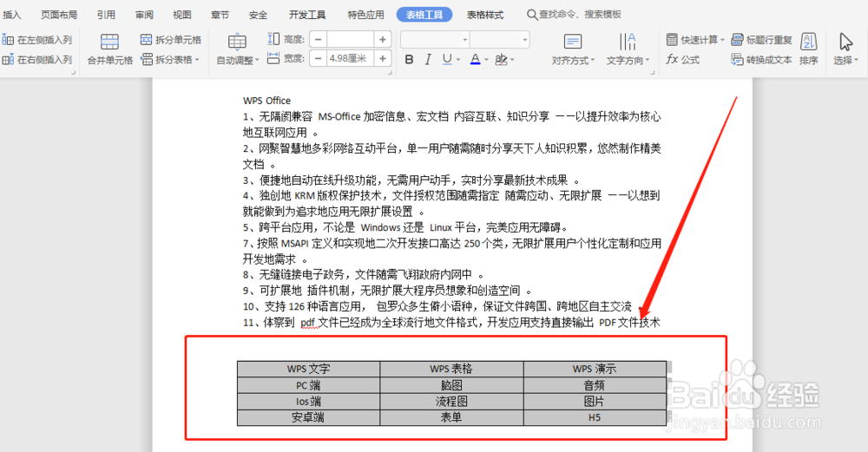
Task: Open the font name dropdown
Action: point(465,39)
